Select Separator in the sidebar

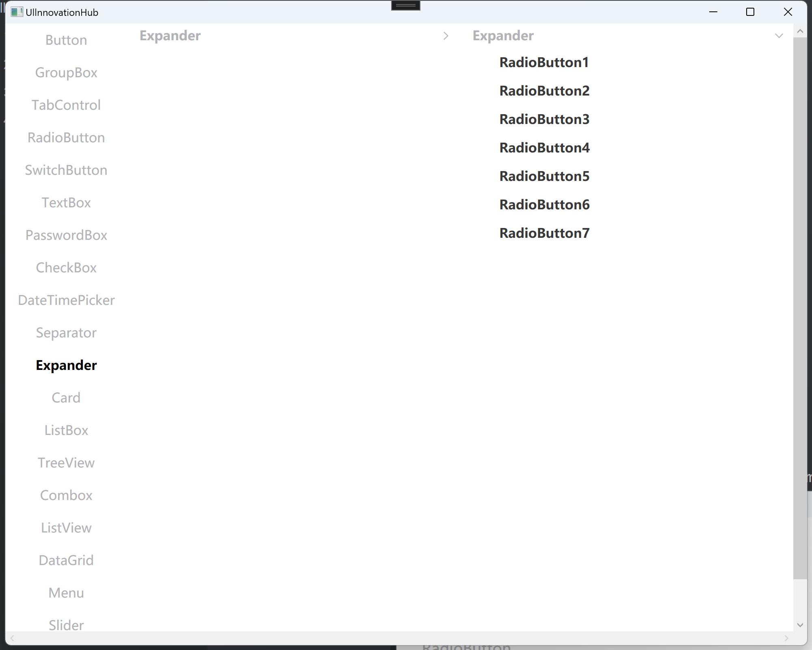click(66, 333)
